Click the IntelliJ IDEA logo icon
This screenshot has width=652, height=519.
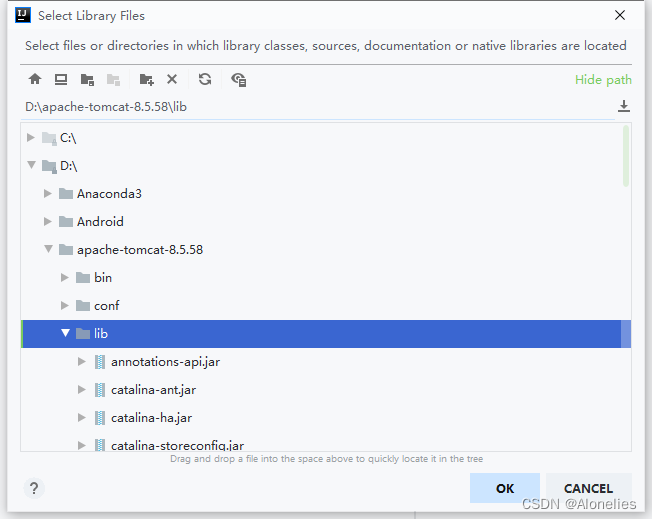click(x=23, y=15)
